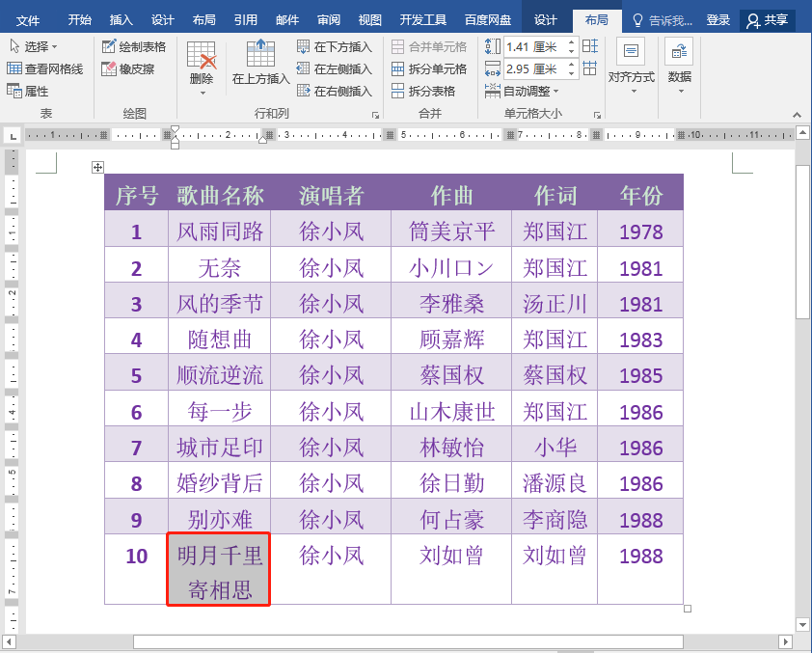This screenshot has height=653, width=812.
Task: Click the 1978 year cell
Action: (640, 229)
